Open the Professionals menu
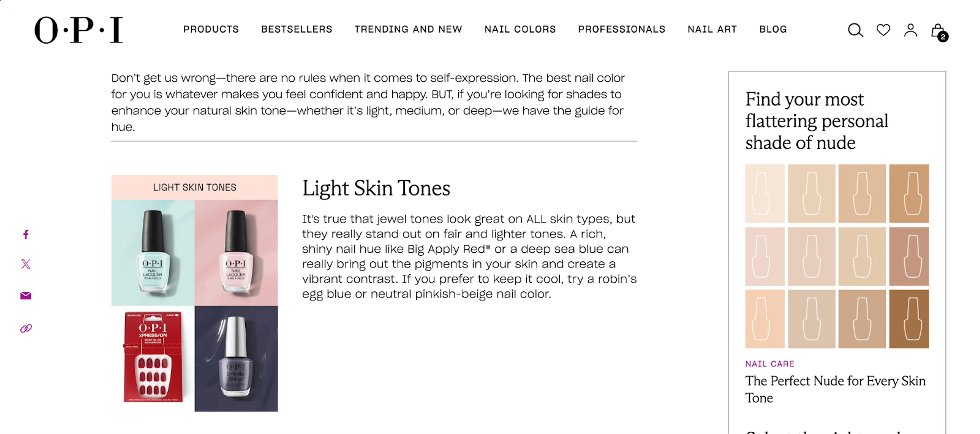This screenshot has width=980, height=434. (621, 29)
